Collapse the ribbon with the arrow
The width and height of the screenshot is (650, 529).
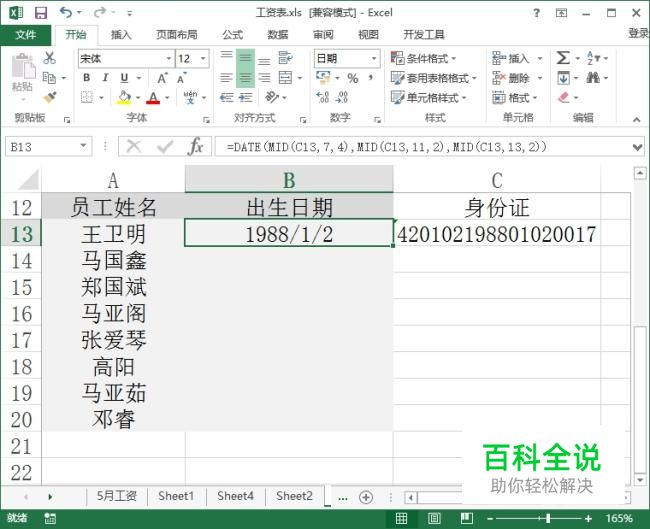coord(637,120)
